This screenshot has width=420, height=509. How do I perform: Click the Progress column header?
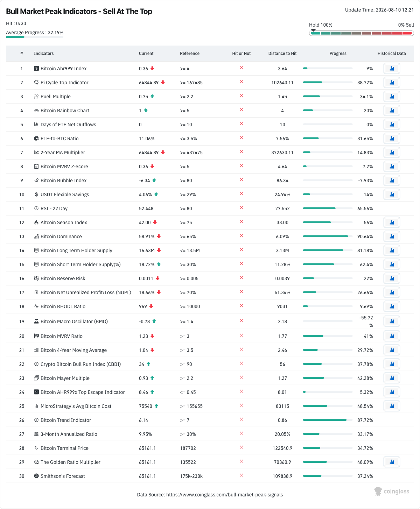(x=338, y=54)
